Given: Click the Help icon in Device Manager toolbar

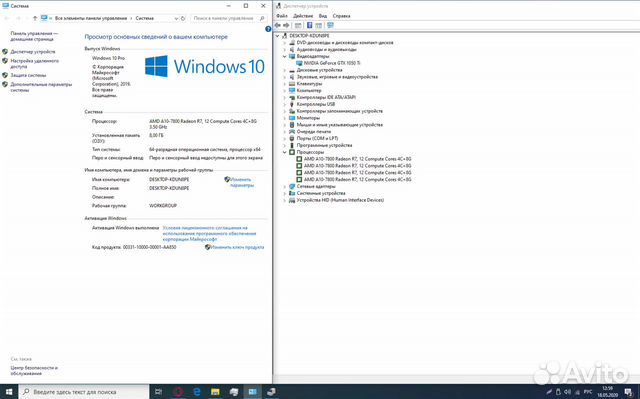Looking at the screenshot, I should pos(309,25).
